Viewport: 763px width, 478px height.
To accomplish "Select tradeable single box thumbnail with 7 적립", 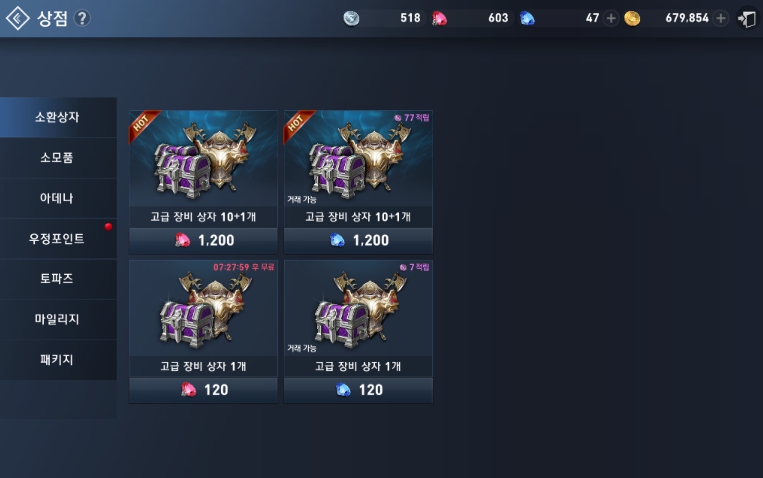I will (358, 308).
